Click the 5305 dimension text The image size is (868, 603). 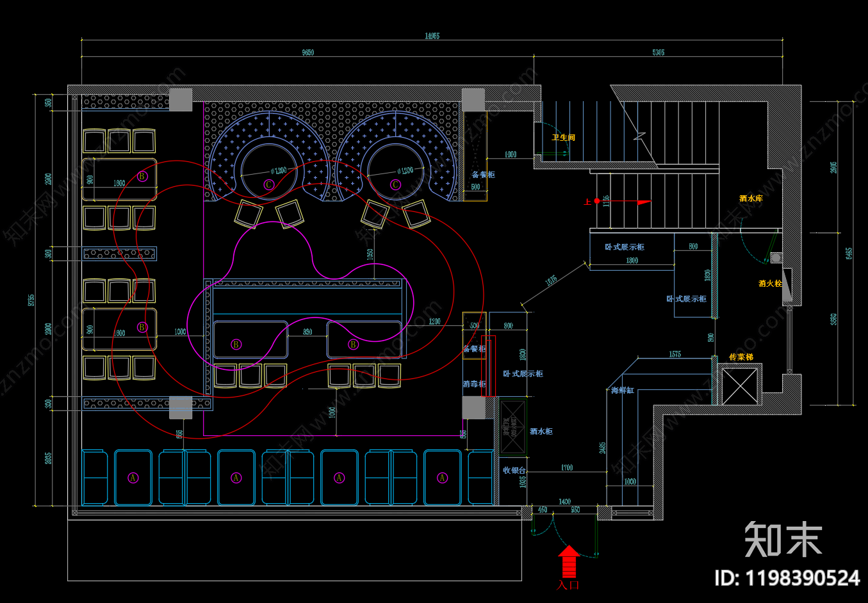click(x=659, y=52)
